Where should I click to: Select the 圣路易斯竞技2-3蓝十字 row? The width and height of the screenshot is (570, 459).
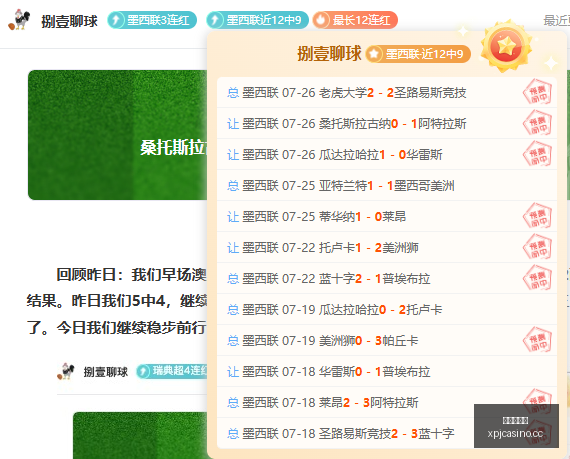click(387, 433)
